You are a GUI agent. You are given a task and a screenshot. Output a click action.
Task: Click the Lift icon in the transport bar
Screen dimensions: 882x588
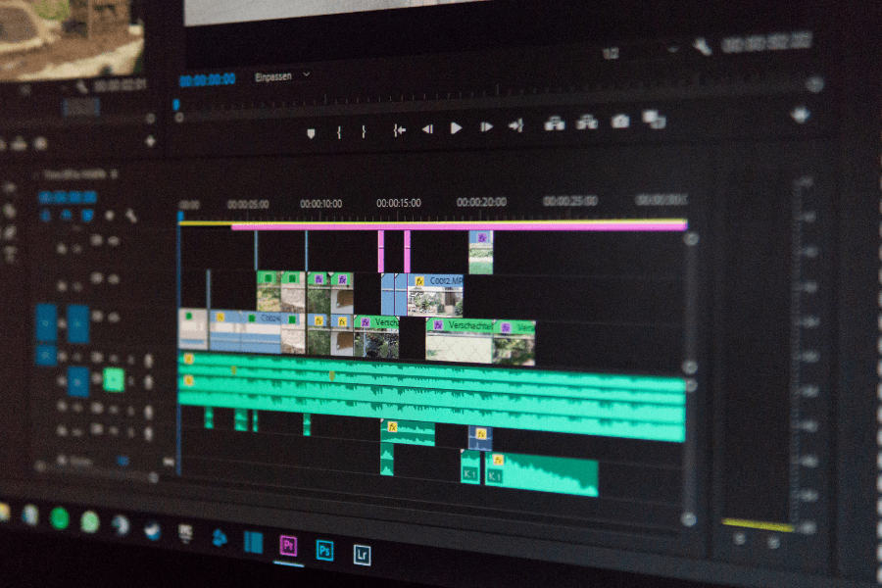coord(555,123)
